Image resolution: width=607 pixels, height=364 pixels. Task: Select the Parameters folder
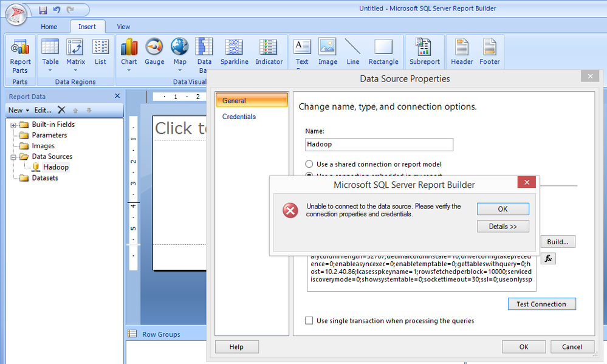49,135
